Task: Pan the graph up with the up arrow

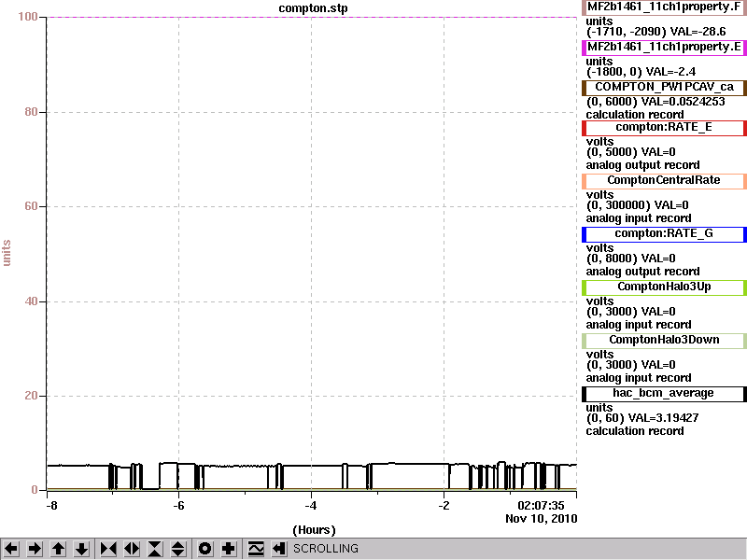Action: pyautogui.click(x=58, y=549)
